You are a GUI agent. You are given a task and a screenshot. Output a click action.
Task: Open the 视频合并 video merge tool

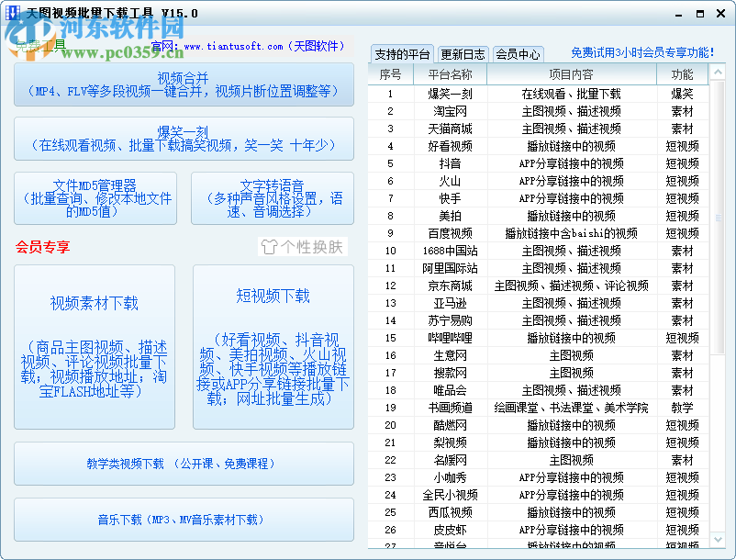pos(184,84)
